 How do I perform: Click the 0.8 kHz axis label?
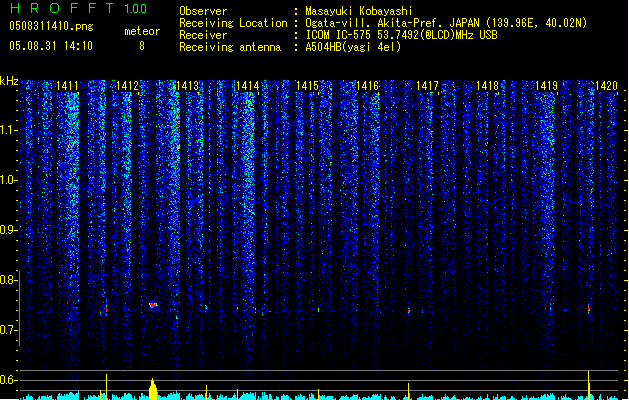tap(8, 280)
